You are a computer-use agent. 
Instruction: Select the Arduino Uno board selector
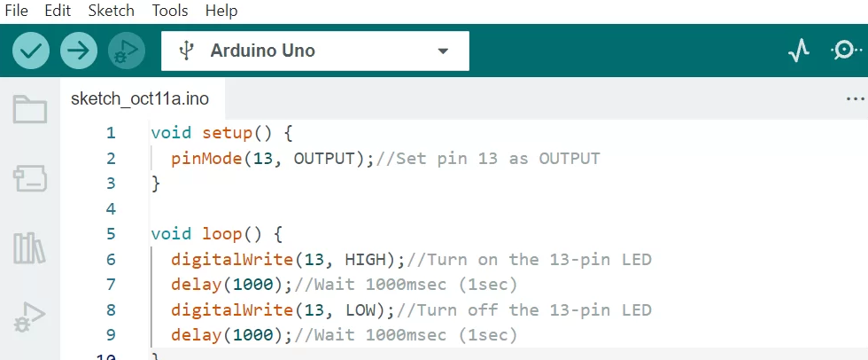pos(315,51)
